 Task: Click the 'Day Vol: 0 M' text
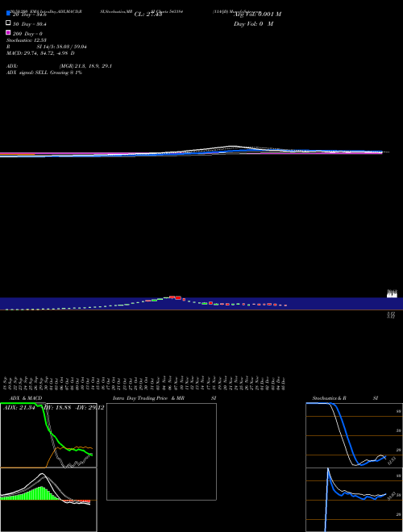tap(253, 23)
